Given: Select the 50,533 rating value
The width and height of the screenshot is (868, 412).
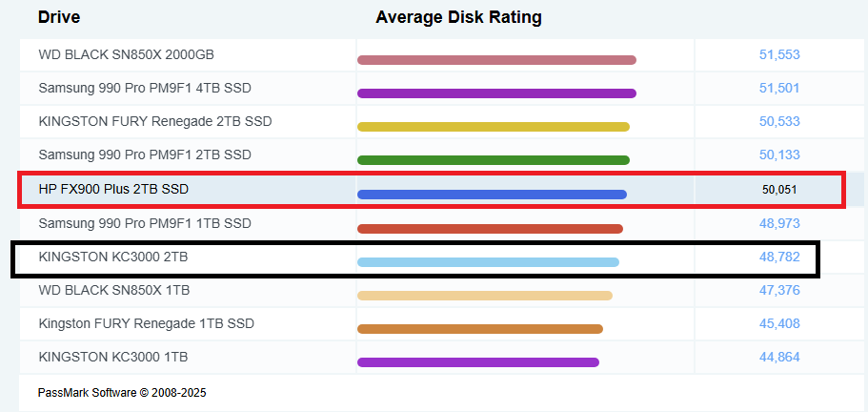Looking at the screenshot, I should (x=779, y=121).
